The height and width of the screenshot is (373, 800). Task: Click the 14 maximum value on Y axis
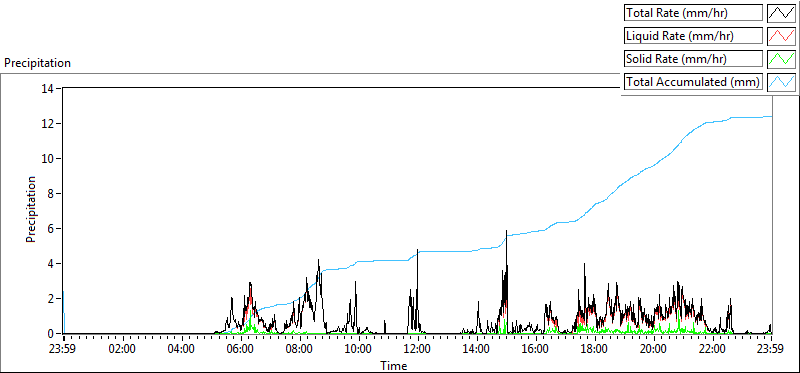point(48,89)
